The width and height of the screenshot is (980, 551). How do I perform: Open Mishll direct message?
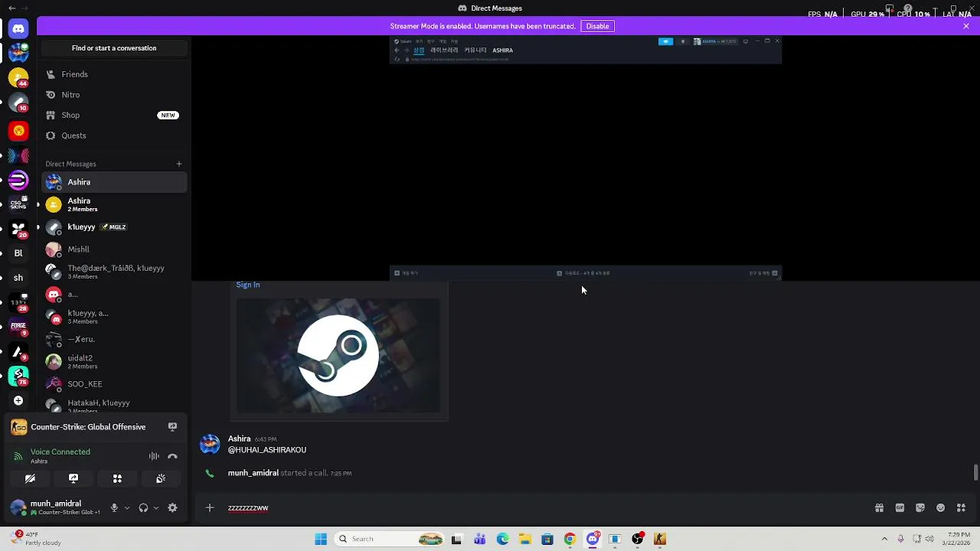click(x=114, y=249)
